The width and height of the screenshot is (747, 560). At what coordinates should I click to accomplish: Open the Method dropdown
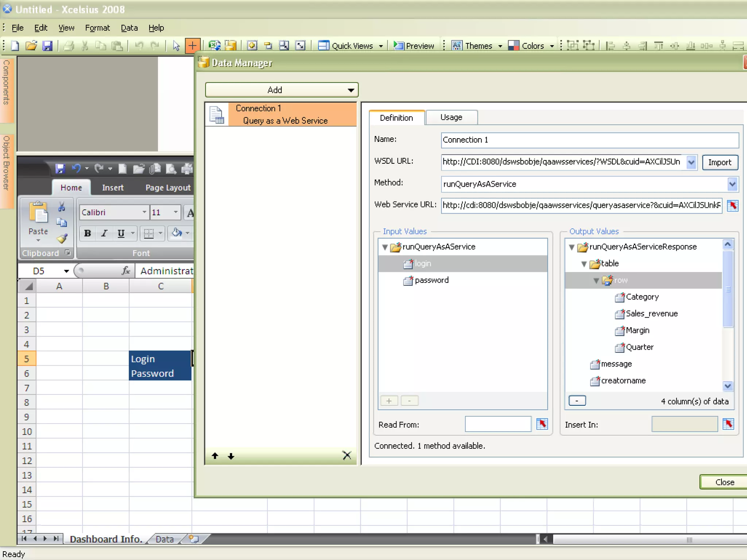(732, 184)
